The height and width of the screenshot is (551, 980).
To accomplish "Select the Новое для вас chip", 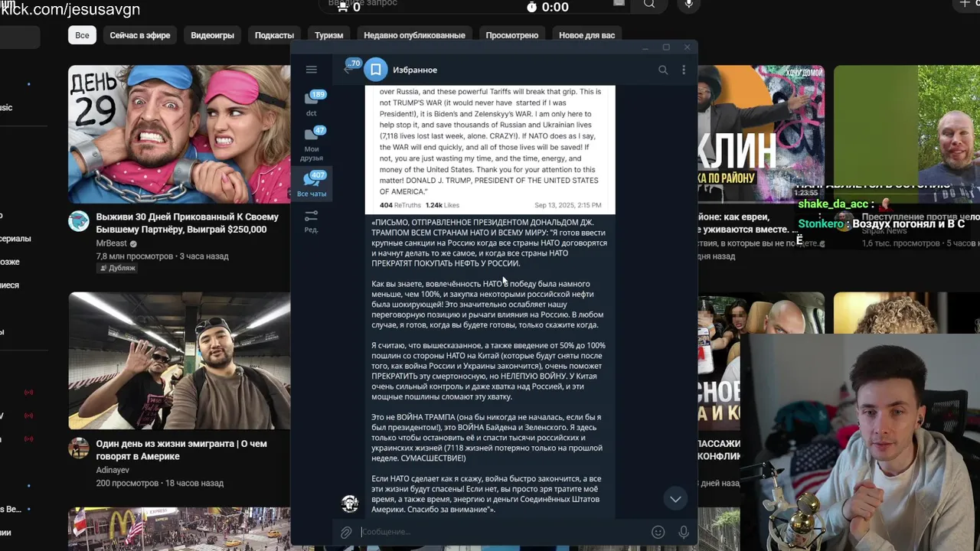I will coord(586,35).
